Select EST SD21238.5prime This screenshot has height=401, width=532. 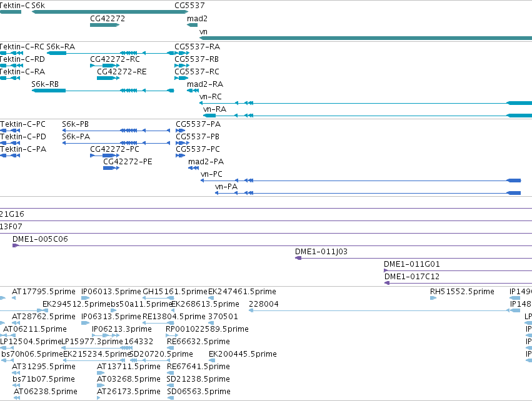click(x=198, y=379)
